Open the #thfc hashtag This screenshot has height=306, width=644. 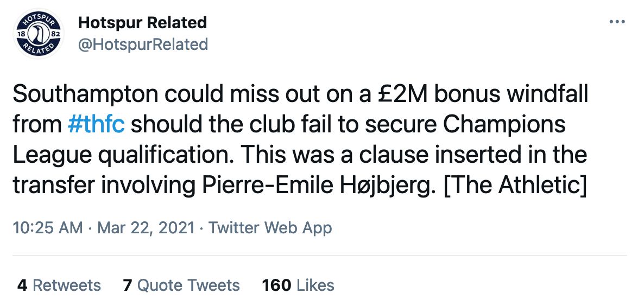[97, 125]
